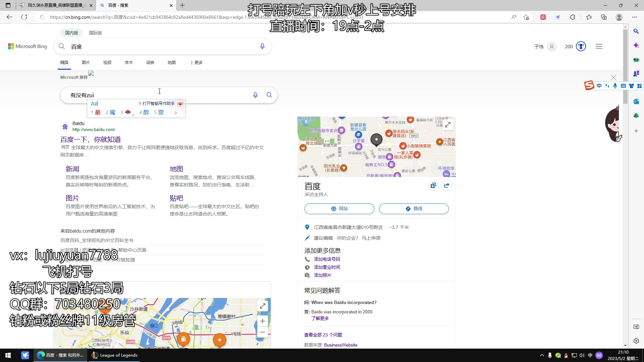Open the read aloud icon in address bar
The width and height of the screenshot is (644, 362).
tap(514, 17)
